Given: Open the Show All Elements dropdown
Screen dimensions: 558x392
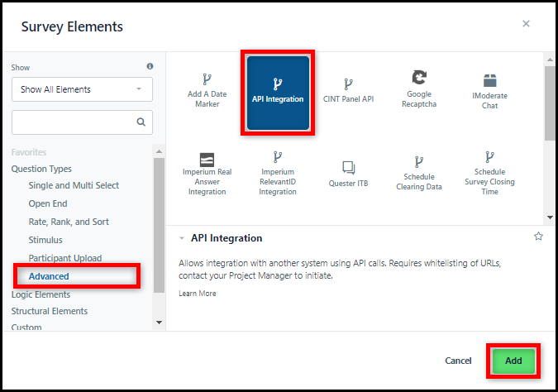Looking at the screenshot, I should coord(82,89).
